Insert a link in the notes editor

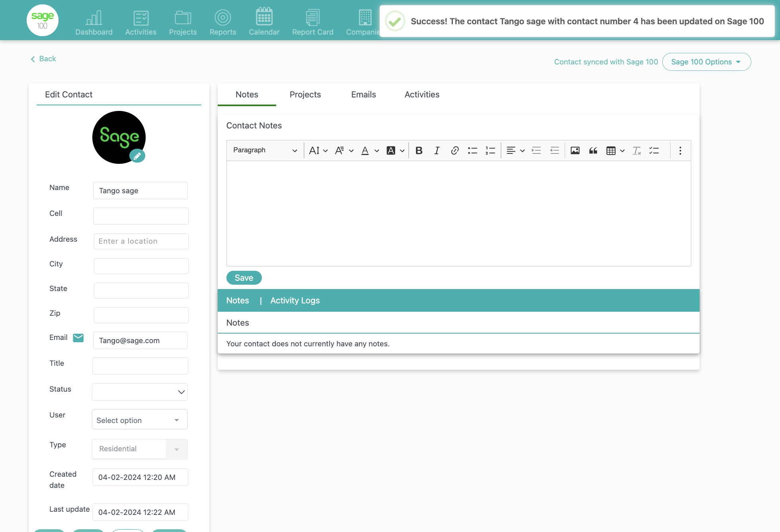pos(454,150)
